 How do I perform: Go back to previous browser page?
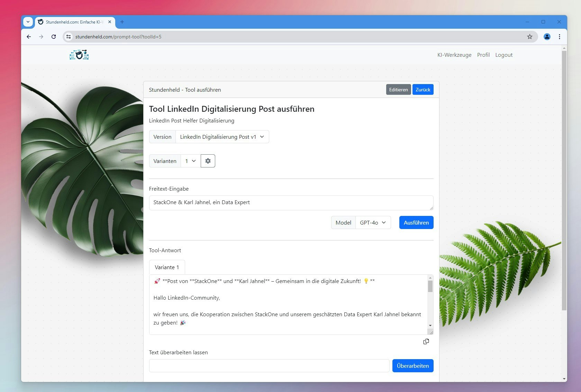click(x=29, y=37)
